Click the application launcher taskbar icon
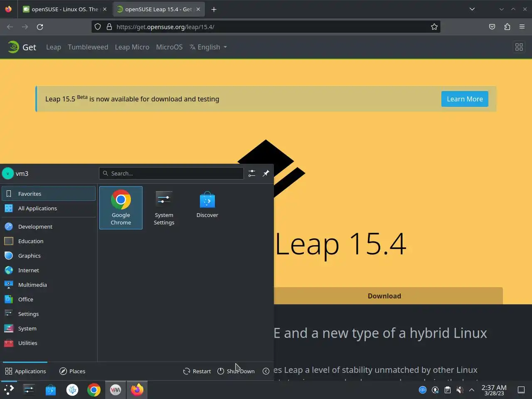This screenshot has height=399, width=532. (9, 389)
